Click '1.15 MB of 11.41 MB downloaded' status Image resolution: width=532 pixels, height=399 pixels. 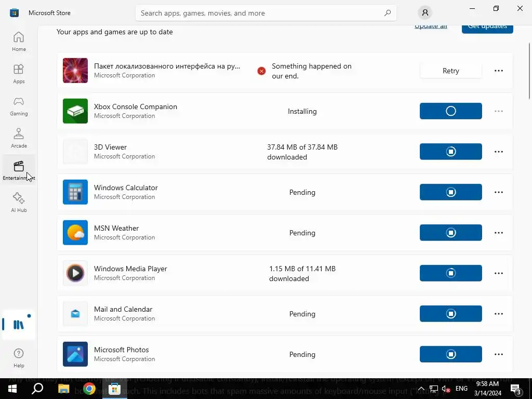pyautogui.click(x=302, y=273)
